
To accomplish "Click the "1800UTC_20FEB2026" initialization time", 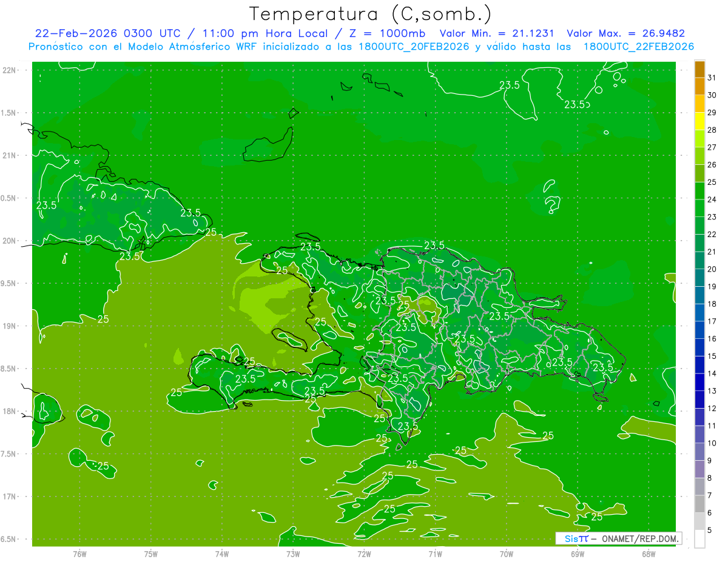I will (x=413, y=47).
